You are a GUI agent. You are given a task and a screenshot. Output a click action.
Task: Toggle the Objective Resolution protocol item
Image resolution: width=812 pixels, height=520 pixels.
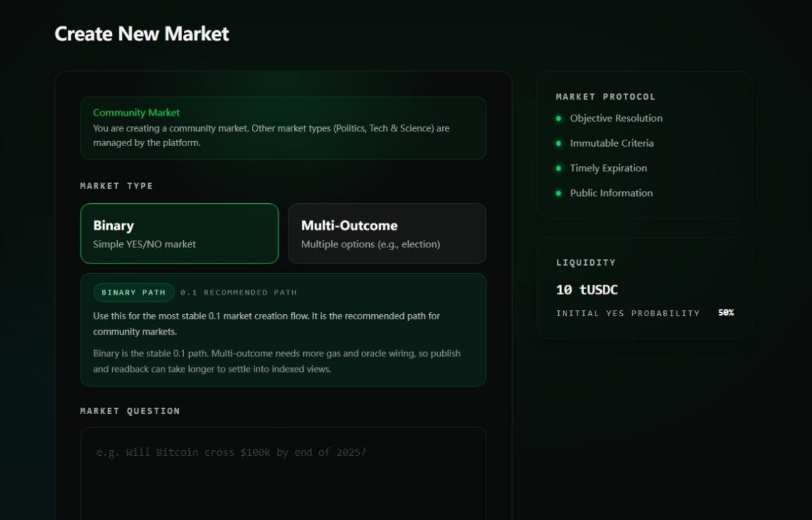point(615,119)
